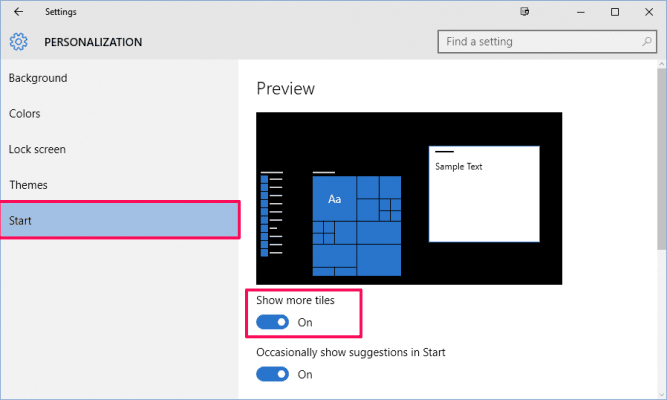This screenshot has height=400, width=667.
Task: Click the Sample Text preview window
Action: click(484, 194)
